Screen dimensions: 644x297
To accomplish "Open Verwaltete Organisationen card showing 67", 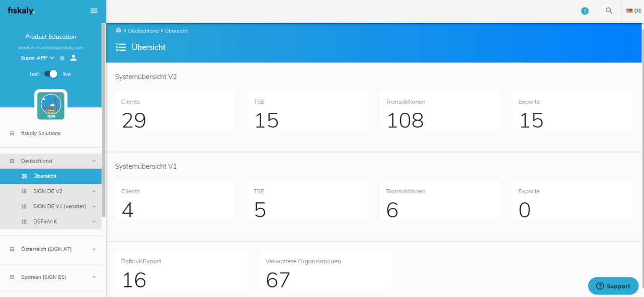I will click(326, 270).
